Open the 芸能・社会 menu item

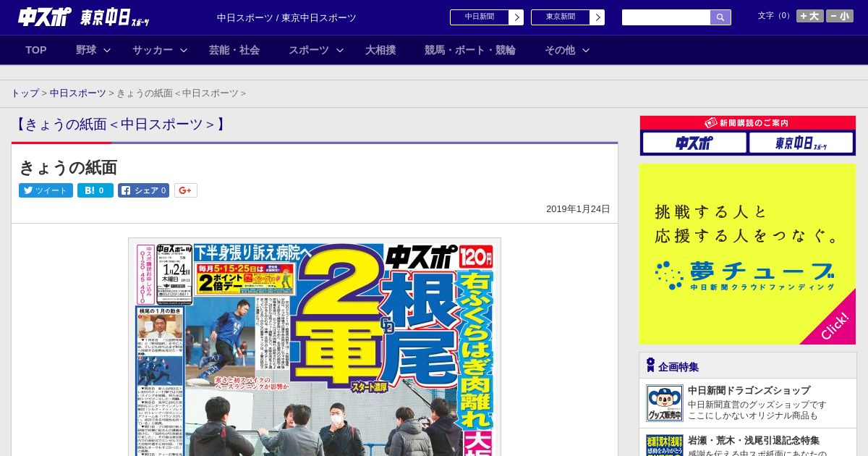[x=234, y=50]
